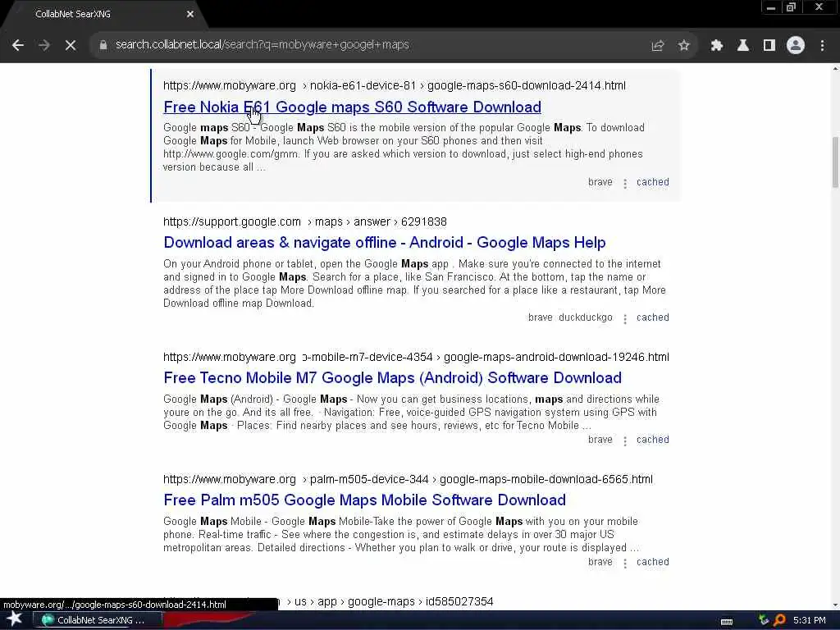The height and width of the screenshot is (630, 840).
Task: Click the duckduckgo engine label
Action: 586,317
